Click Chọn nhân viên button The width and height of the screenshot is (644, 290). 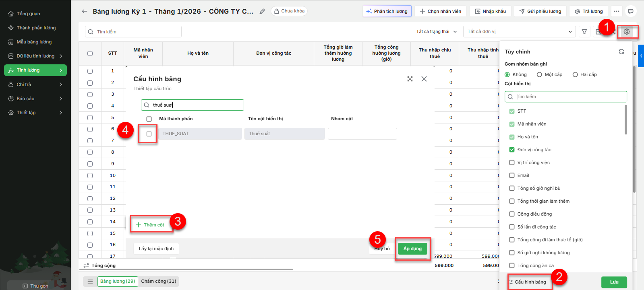[x=441, y=11]
